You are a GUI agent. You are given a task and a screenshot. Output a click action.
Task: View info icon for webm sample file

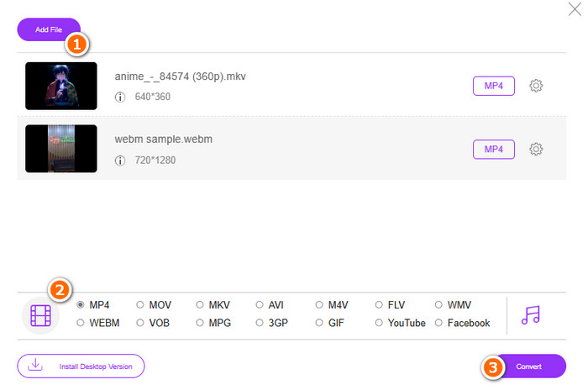point(120,161)
